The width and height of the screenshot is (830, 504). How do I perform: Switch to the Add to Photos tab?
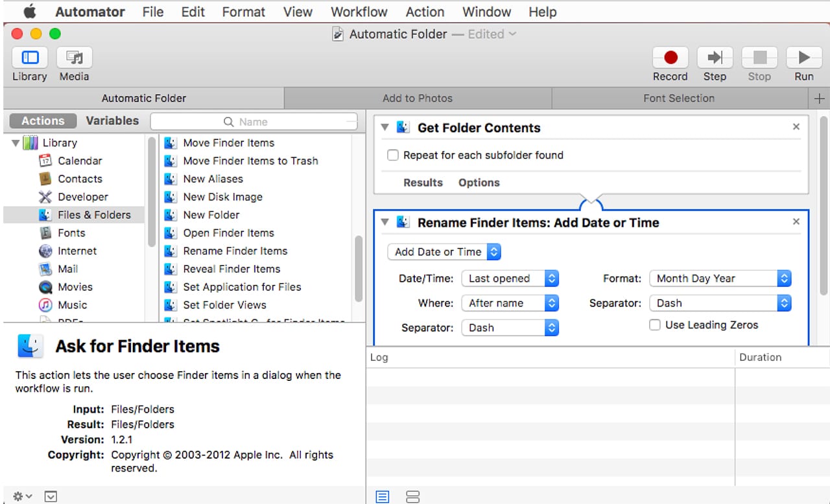418,98
